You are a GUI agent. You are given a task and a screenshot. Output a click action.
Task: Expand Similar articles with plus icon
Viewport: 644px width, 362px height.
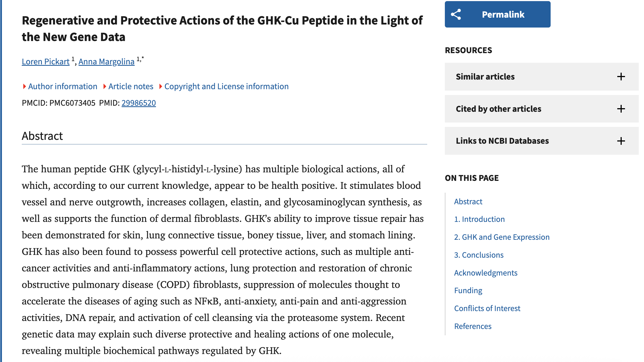(x=621, y=77)
